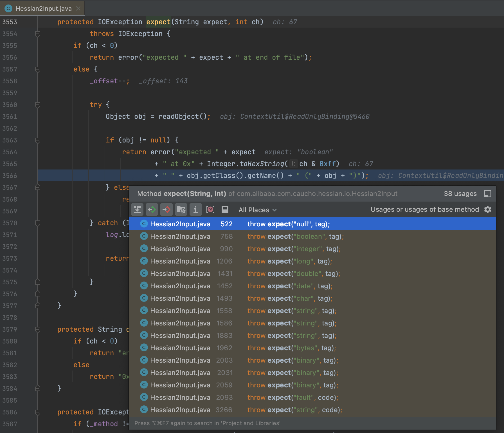Viewport: 504px width, 433px height.
Task: Toggle the show write access filter
Action: point(166,209)
